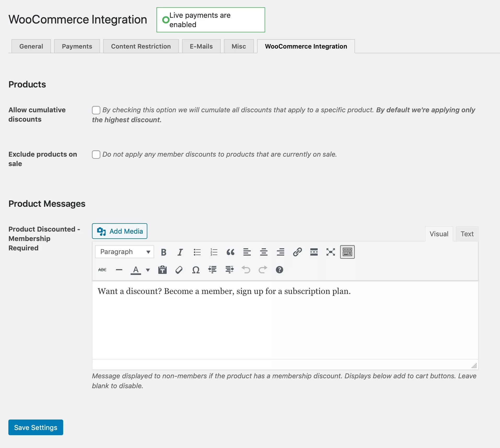Decrease indent of paragraph
Image resolution: width=500 pixels, height=448 pixels.
213,270
